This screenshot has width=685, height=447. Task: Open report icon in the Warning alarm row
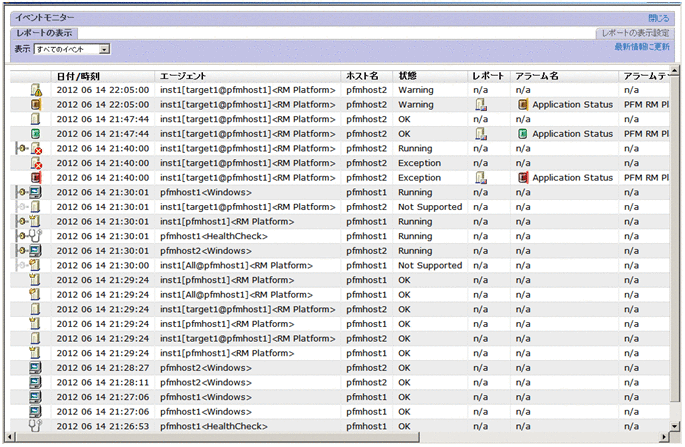click(x=480, y=104)
